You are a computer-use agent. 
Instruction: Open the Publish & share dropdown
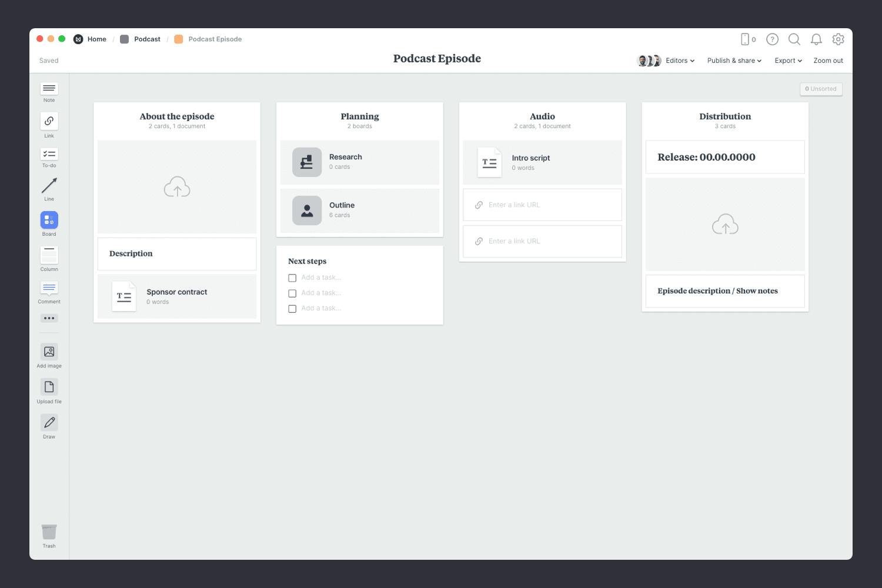point(734,61)
